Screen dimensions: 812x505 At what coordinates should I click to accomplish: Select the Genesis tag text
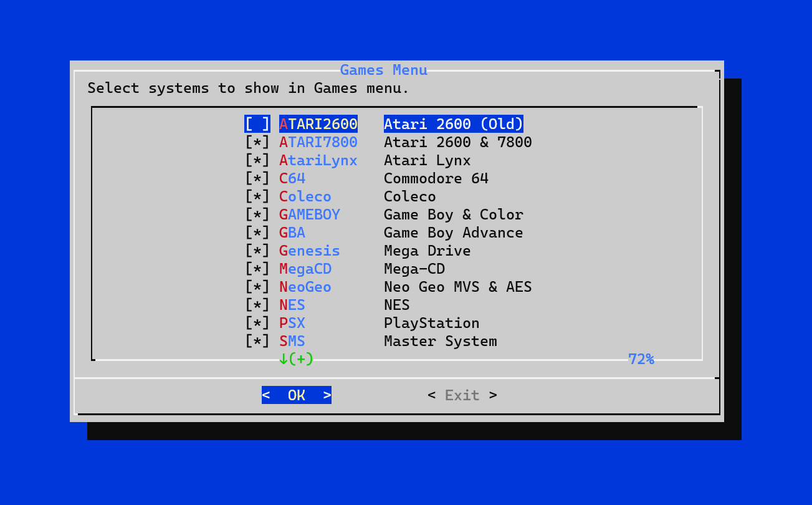click(310, 251)
